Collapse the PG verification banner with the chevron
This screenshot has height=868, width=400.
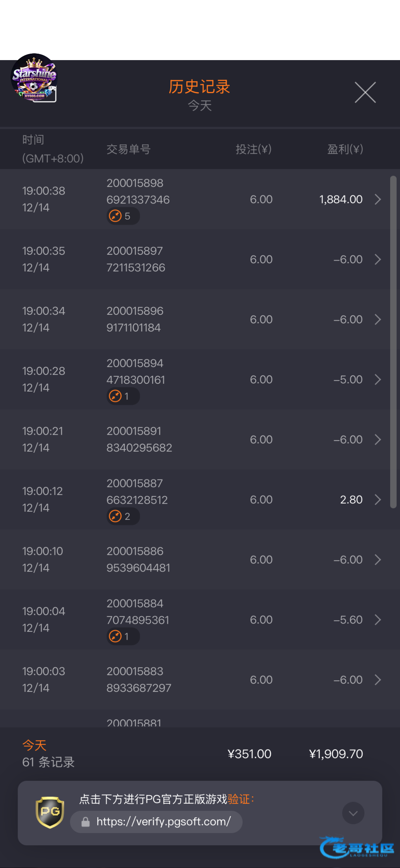coord(353,813)
